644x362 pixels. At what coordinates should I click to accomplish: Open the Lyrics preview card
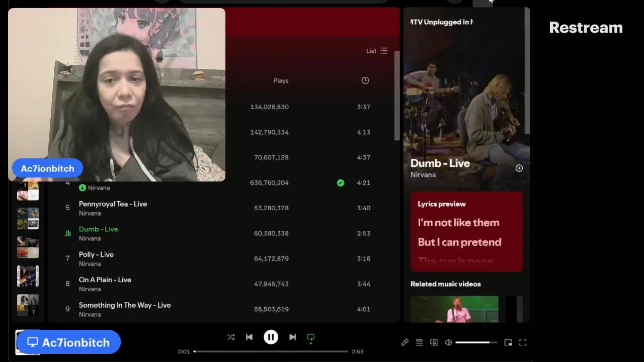(466, 231)
